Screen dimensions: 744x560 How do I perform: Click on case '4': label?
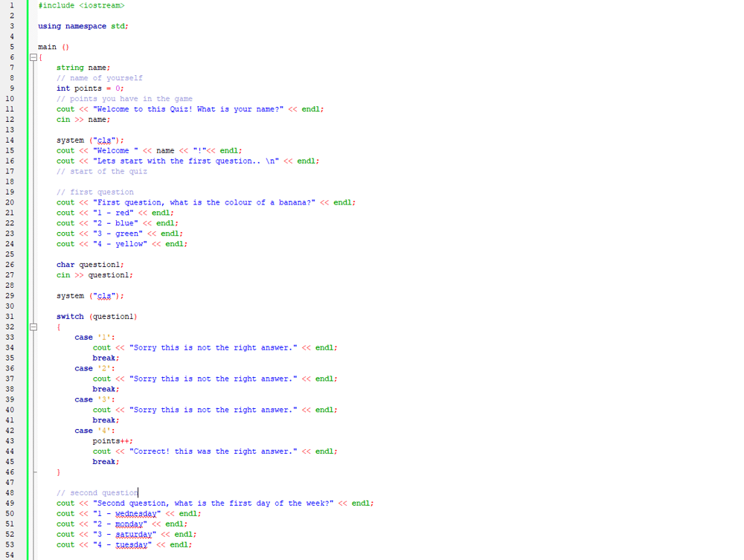pos(94,431)
